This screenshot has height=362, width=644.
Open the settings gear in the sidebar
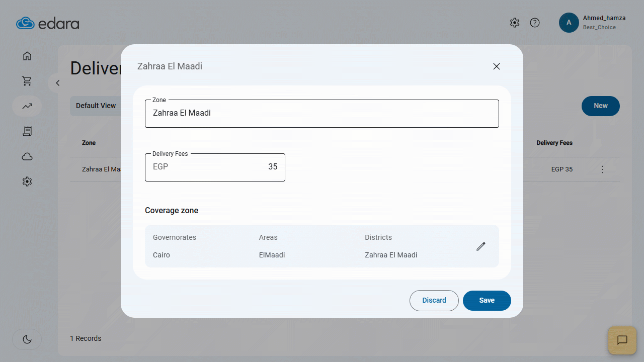click(27, 182)
